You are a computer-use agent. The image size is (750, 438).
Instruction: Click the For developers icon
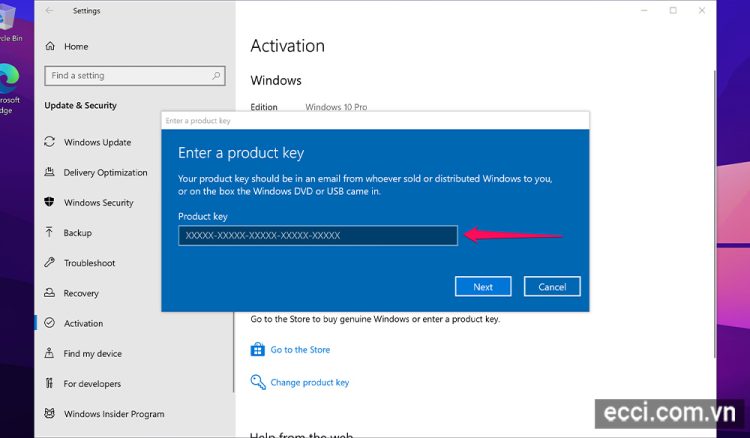(x=49, y=383)
